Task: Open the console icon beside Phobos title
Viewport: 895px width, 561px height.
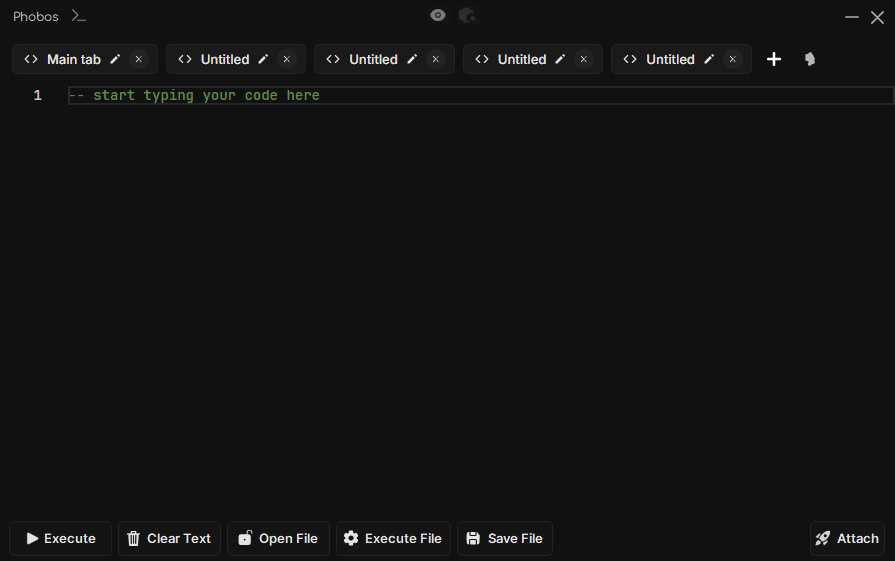Action: [79, 16]
